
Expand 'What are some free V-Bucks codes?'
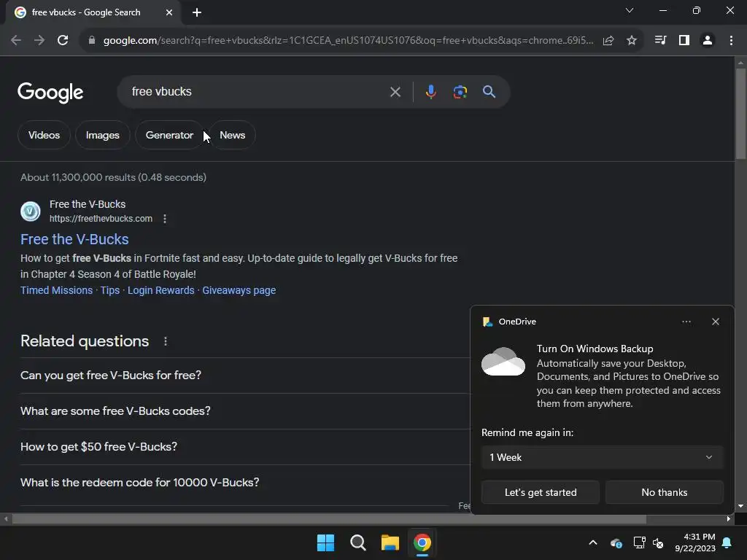click(x=245, y=411)
